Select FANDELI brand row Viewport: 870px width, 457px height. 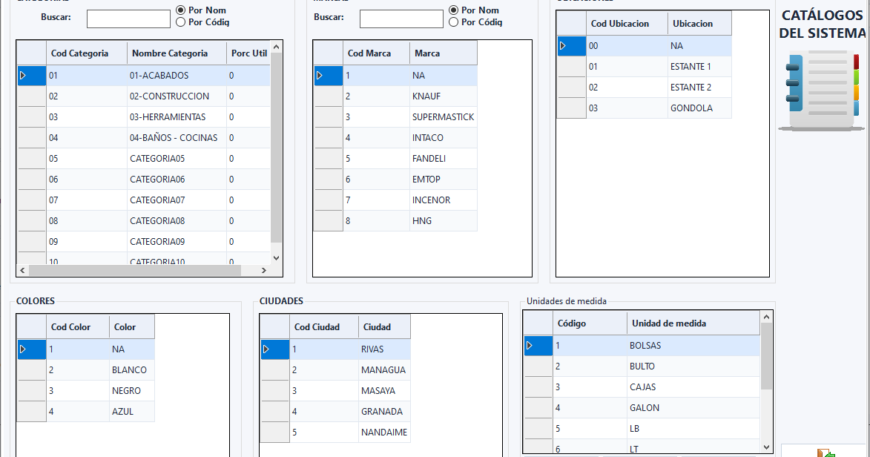(396, 159)
